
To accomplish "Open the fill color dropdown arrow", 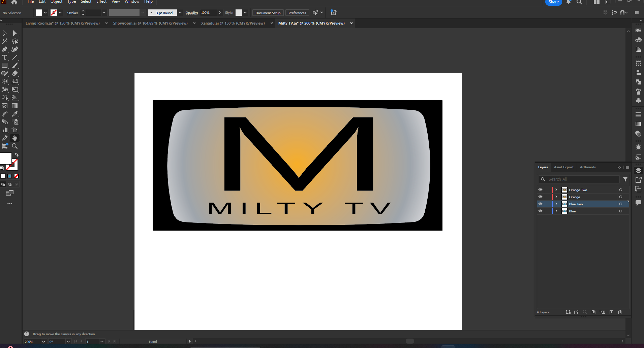I will pyautogui.click(x=45, y=13).
